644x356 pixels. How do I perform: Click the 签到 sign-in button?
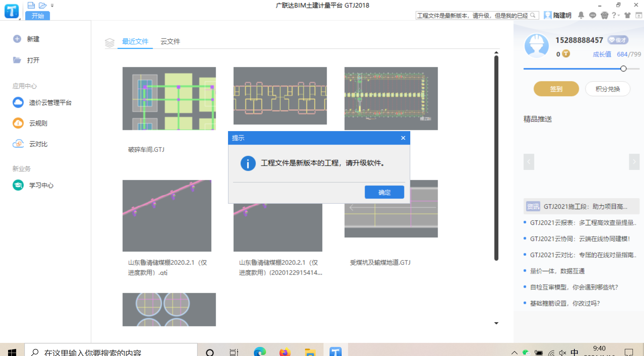point(556,89)
